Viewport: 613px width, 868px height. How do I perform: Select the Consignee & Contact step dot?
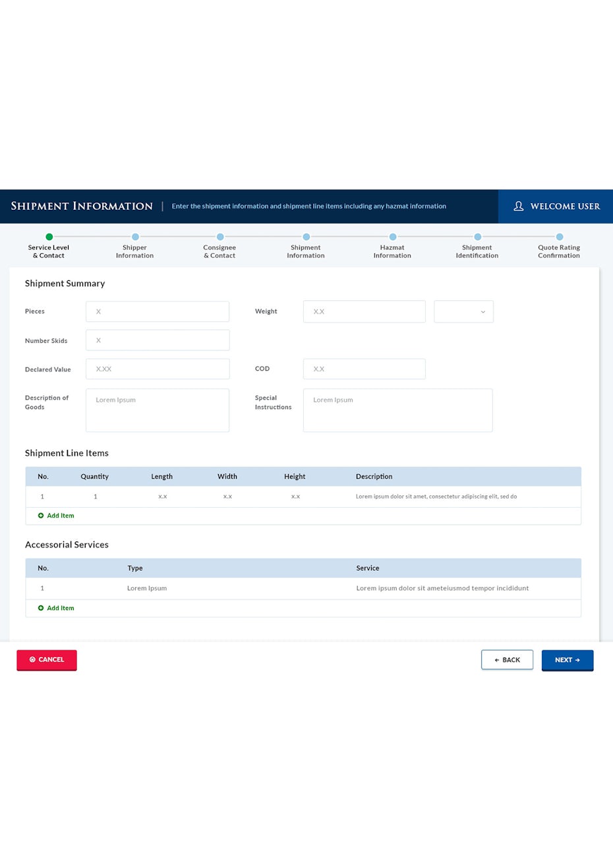(x=220, y=237)
